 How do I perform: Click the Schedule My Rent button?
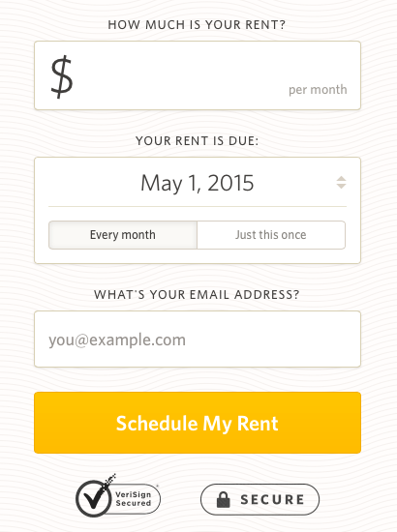(198, 423)
